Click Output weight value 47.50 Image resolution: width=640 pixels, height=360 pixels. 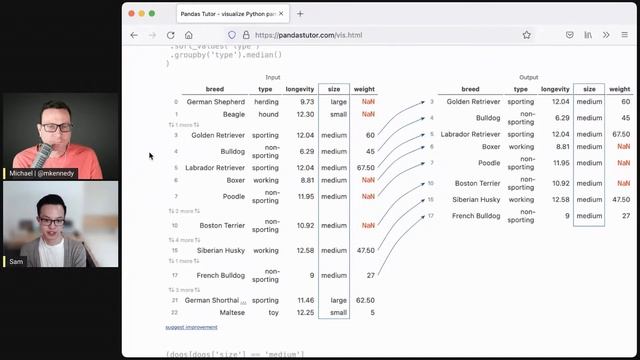click(x=621, y=200)
